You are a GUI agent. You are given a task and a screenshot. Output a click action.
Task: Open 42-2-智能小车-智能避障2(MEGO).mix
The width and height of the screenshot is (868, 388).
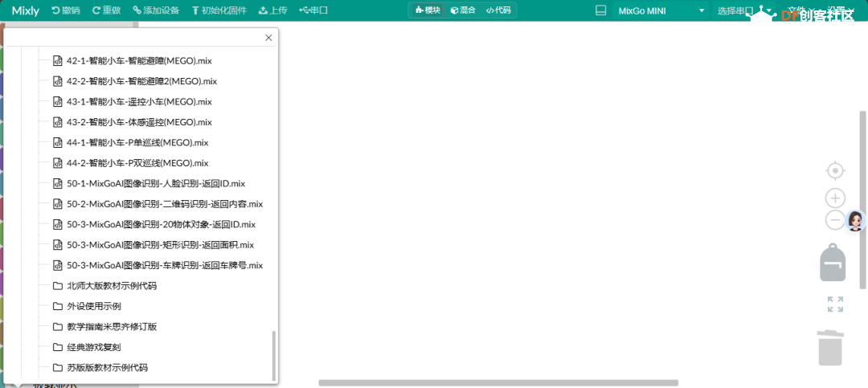pos(141,81)
